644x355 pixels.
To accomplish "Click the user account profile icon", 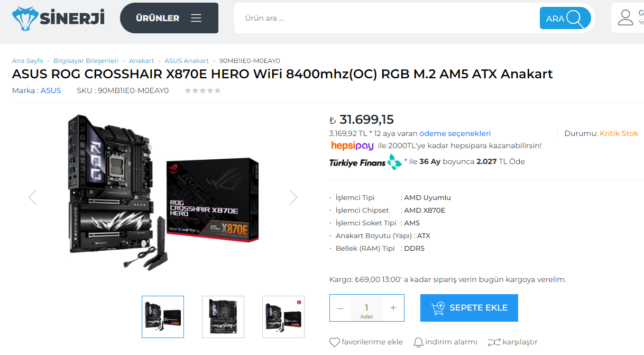I will 625,17.
